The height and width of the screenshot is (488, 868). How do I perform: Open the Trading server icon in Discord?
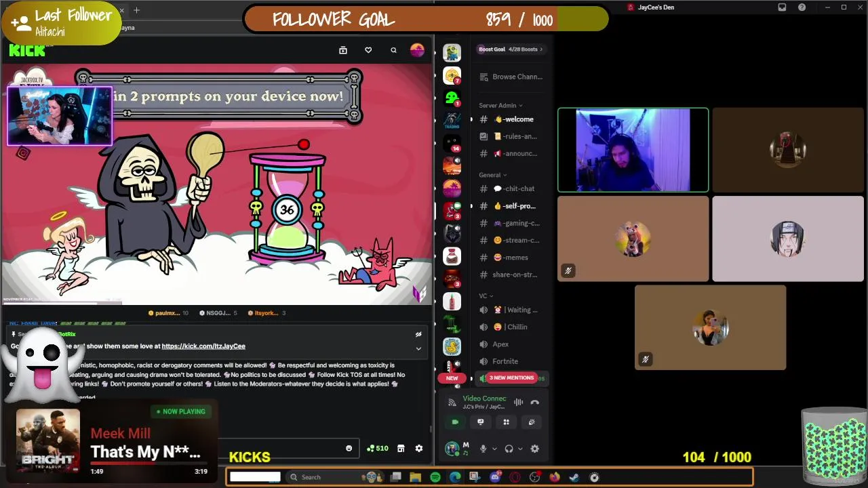pyautogui.click(x=452, y=121)
